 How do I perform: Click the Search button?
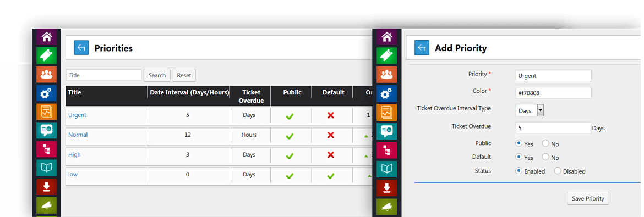coord(157,75)
